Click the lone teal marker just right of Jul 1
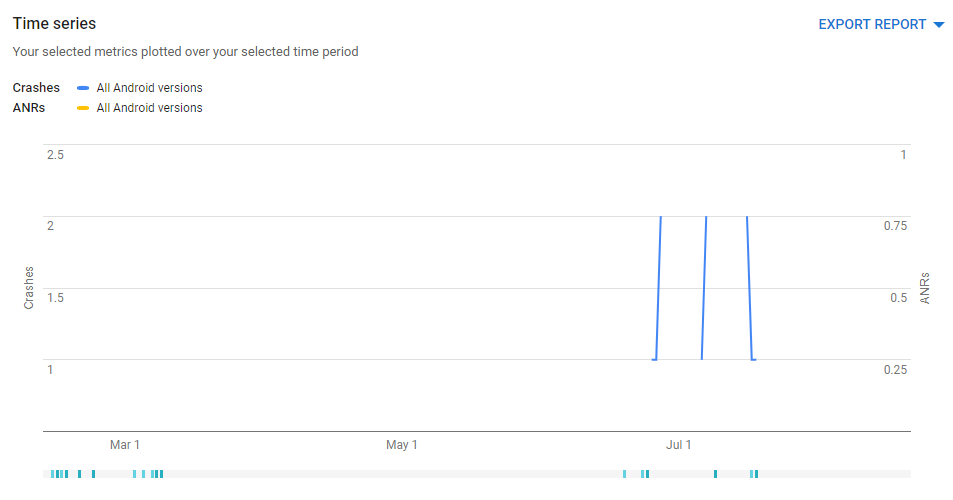Viewport: 953px width, 500px height. pos(715,474)
